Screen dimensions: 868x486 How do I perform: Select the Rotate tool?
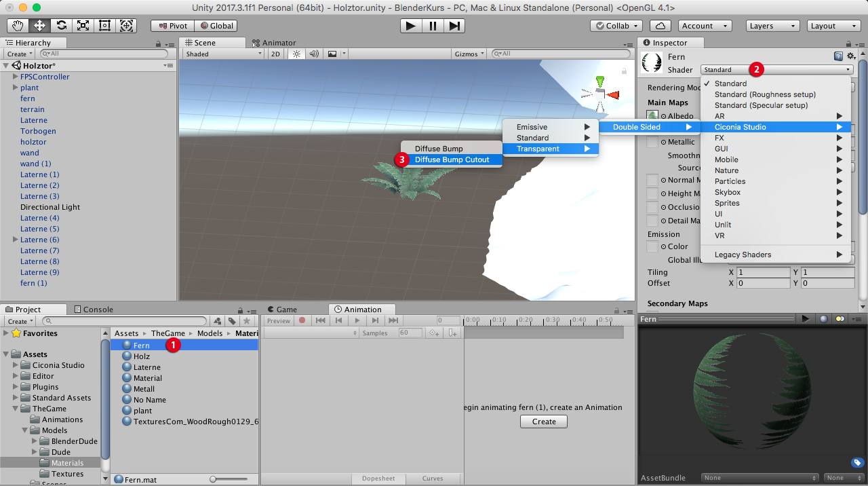62,26
